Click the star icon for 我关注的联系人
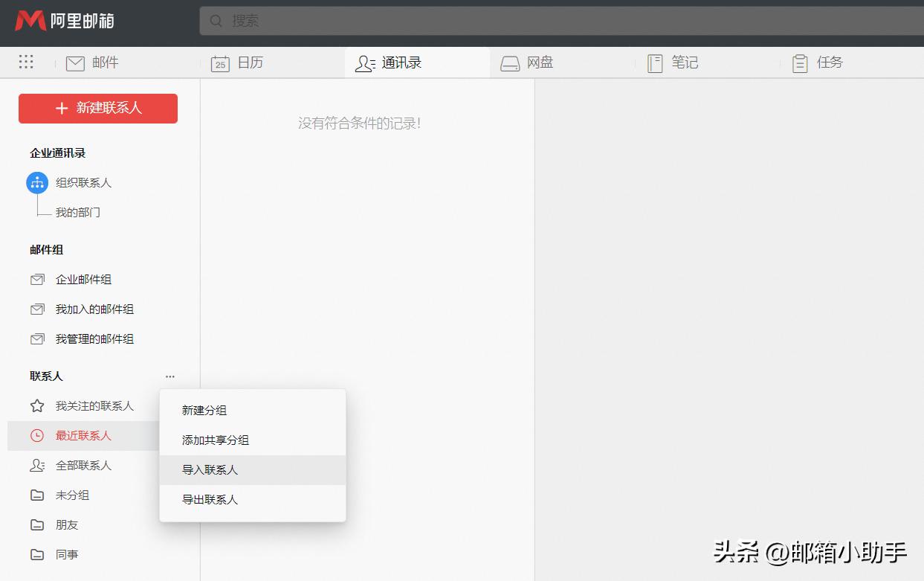Screen dimensions: 924x581 point(37,405)
